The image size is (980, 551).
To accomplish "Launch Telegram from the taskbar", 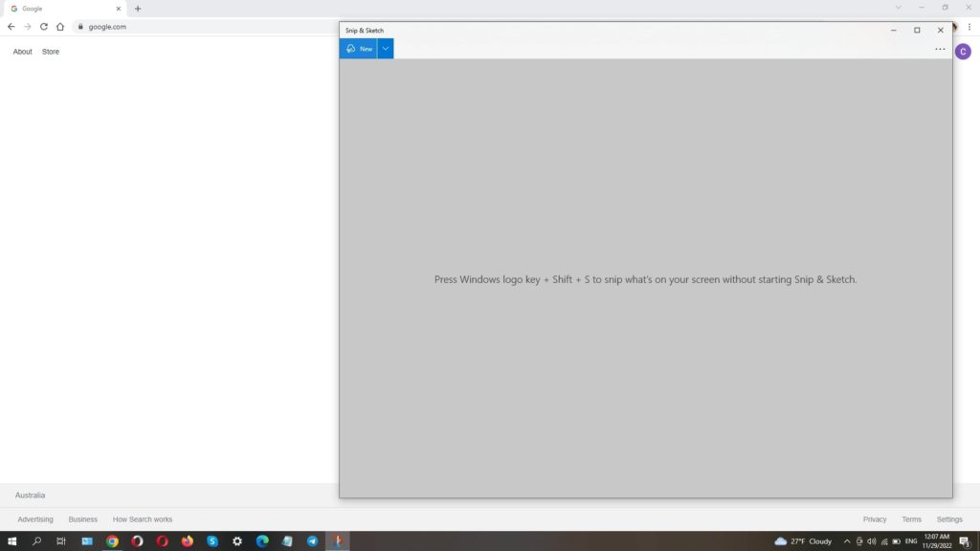I will (312, 541).
